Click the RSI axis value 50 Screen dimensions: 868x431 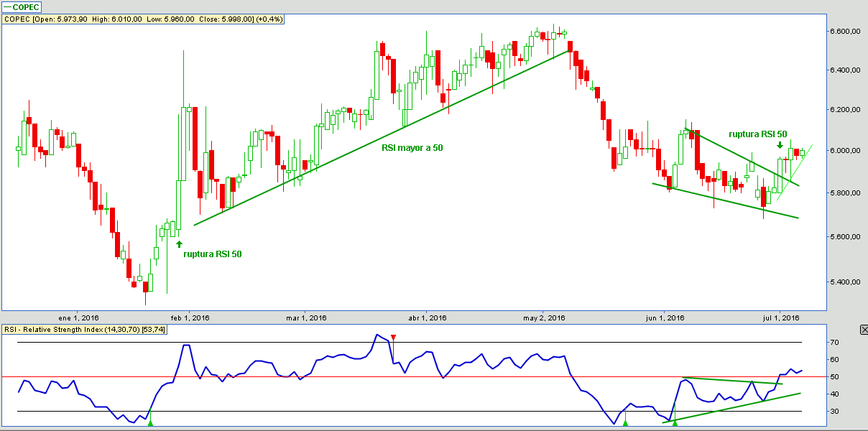point(834,377)
